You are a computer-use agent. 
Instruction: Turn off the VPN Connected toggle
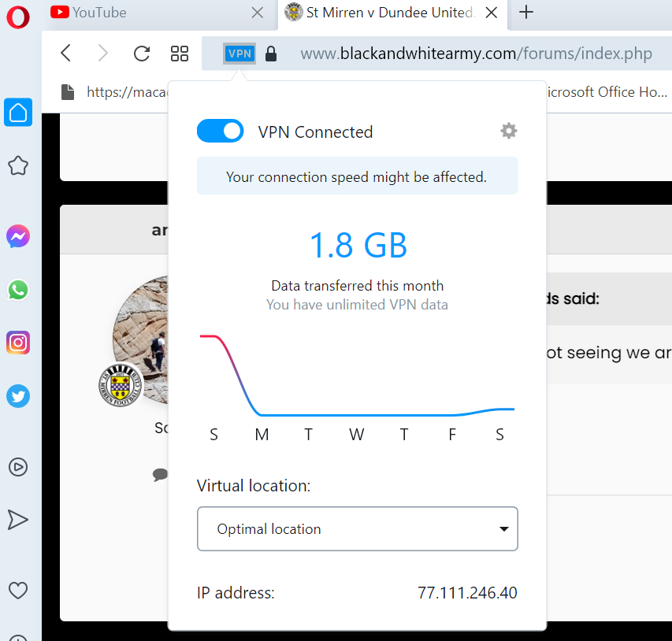[221, 131]
